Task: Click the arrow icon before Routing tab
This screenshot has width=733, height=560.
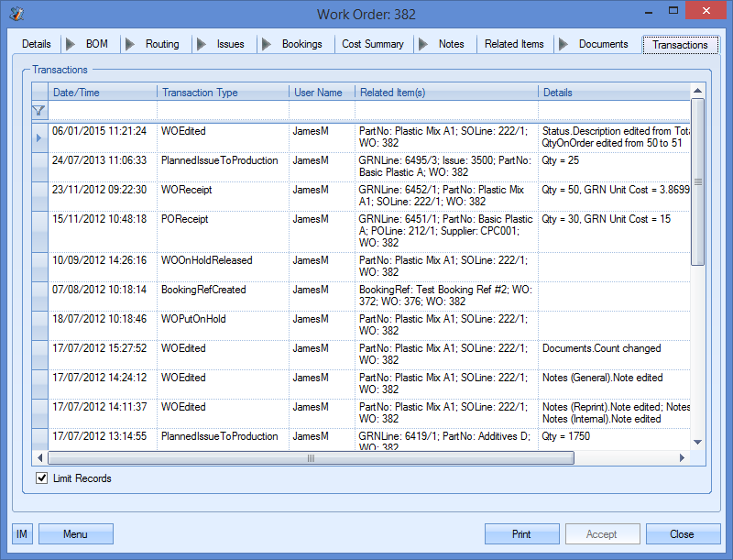Action: [130, 44]
